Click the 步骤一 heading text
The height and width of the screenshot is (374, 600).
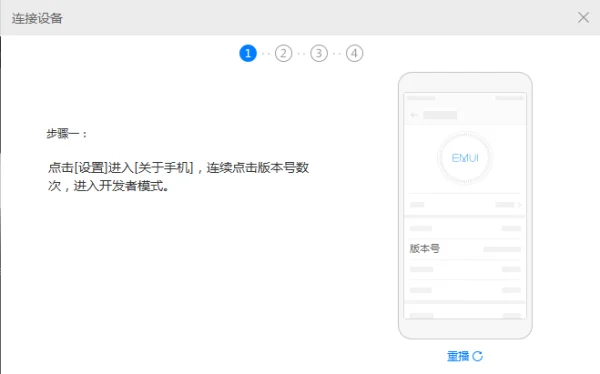pyautogui.click(x=67, y=134)
